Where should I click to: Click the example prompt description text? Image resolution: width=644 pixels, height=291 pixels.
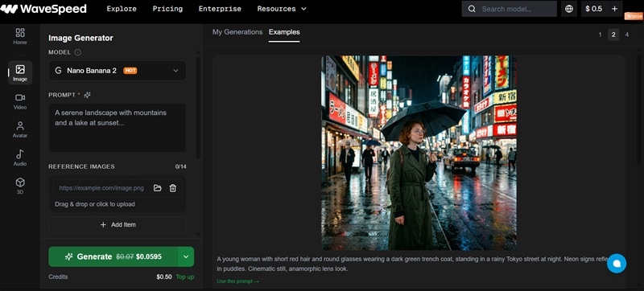[x=411, y=264]
